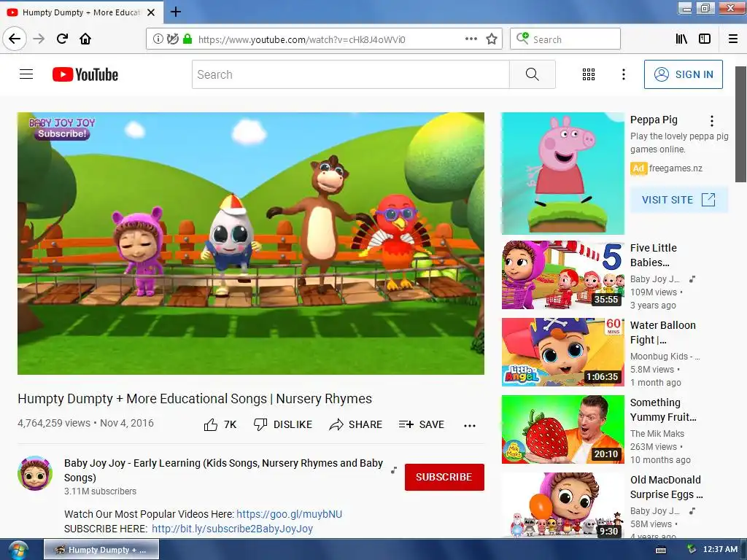
Task: Toggle the Firefox sidebar view
Action: [x=705, y=39]
